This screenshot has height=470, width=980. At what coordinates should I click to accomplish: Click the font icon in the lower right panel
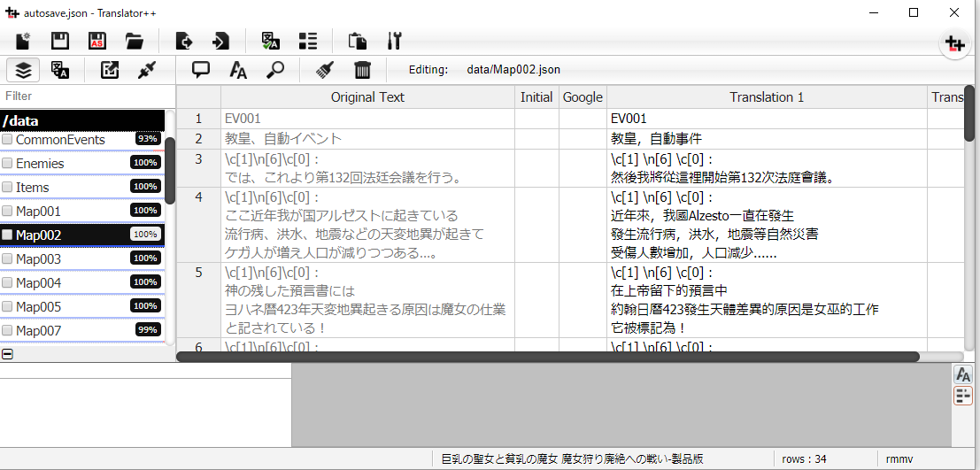pyautogui.click(x=963, y=375)
